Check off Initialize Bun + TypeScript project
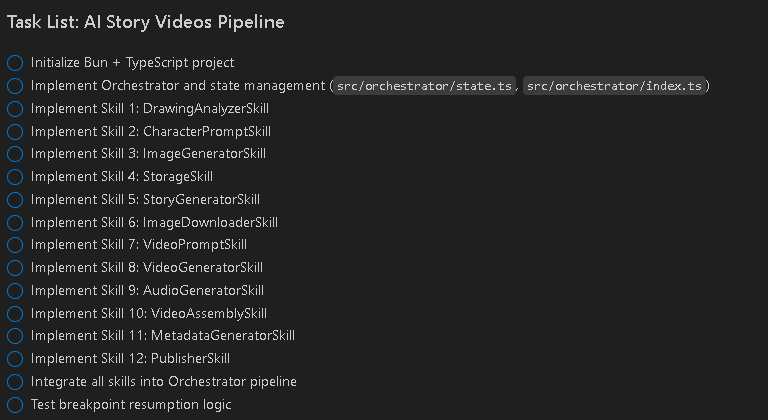The height and width of the screenshot is (420, 768). coord(15,63)
